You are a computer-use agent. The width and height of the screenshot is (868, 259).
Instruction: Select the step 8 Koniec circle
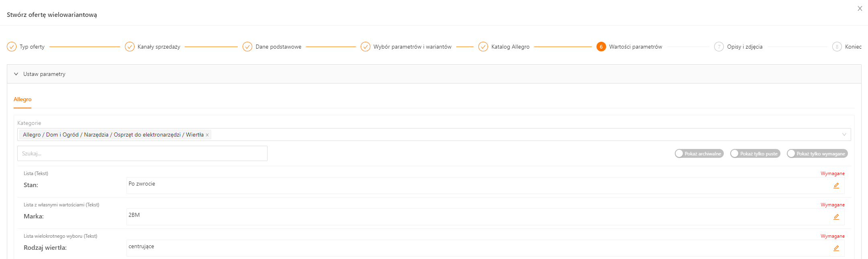837,47
